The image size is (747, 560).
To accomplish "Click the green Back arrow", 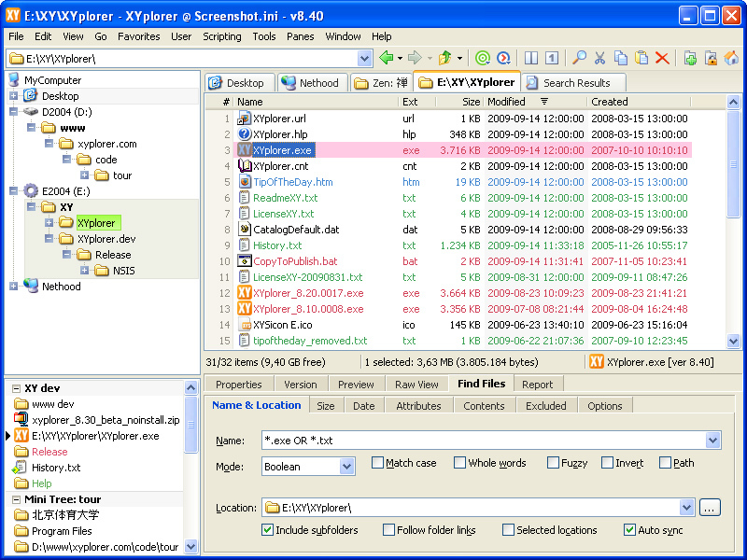I will pos(386,58).
